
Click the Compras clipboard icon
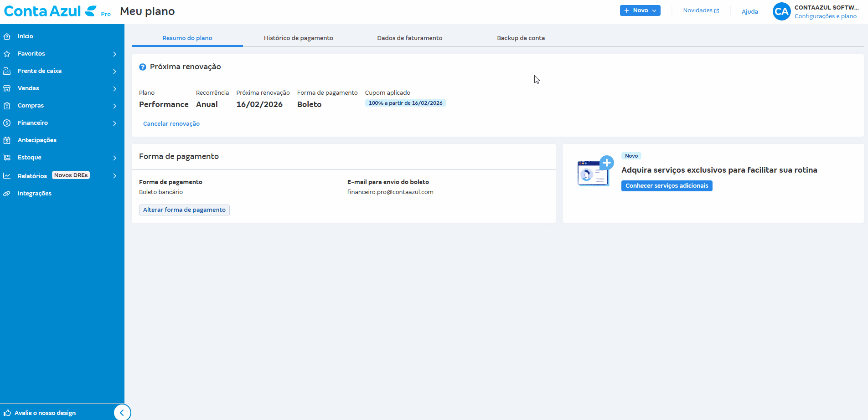(7, 106)
